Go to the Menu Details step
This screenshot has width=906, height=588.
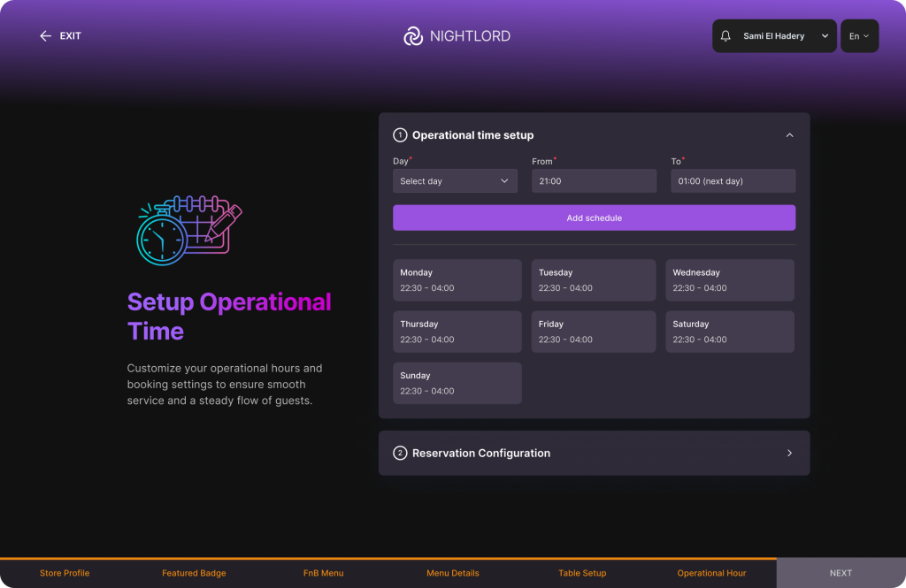[453, 573]
